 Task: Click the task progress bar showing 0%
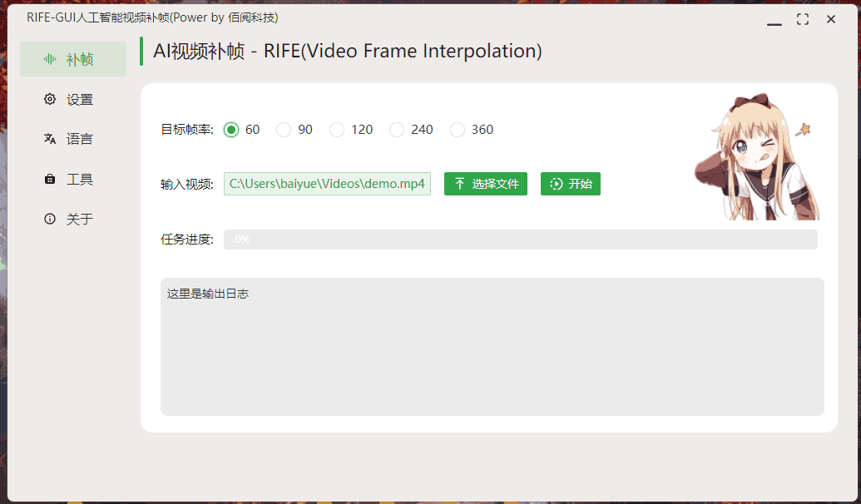524,239
